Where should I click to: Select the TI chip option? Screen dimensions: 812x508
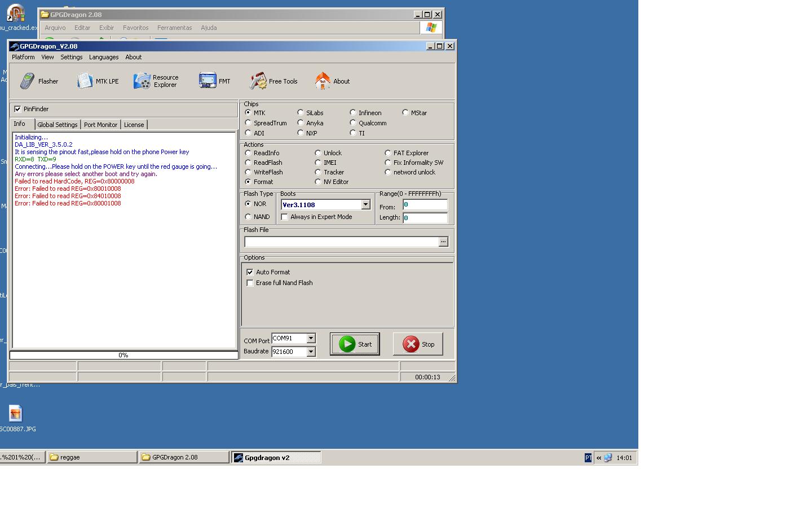pyautogui.click(x=353, y=133)
